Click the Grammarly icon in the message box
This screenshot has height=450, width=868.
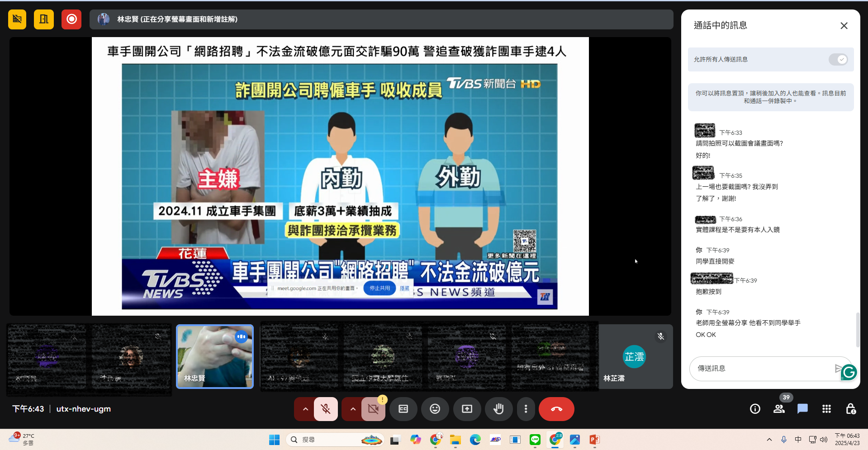coord(848,372)
